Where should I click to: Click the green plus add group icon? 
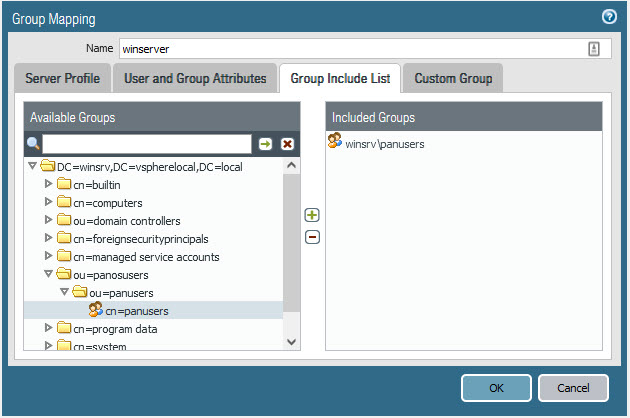coord(312,216)
